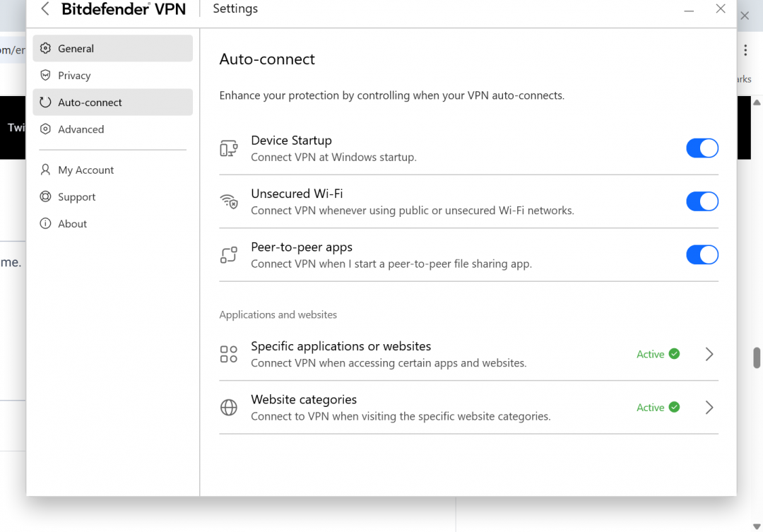Image resolution: width=763 pixels, height=532 pixels.
Task: Click the My Account person icon
Action: coord(45,170)
